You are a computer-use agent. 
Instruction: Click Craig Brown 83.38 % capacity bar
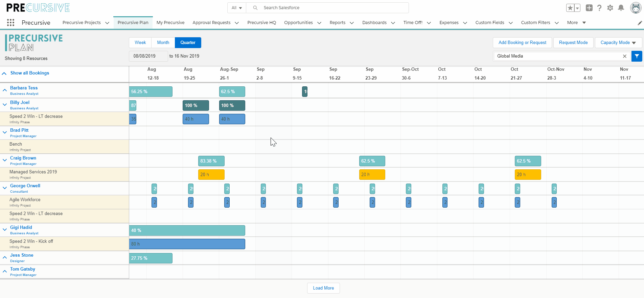tap(211, 161)
